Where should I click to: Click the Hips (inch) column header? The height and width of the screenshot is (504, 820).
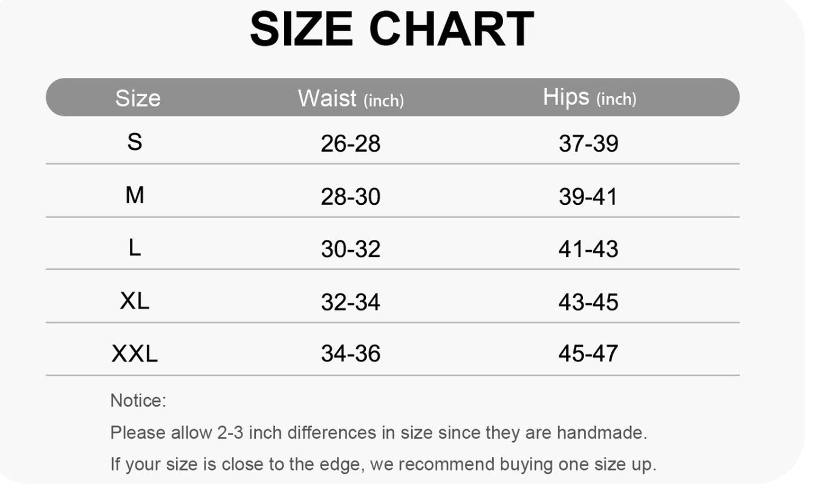click(589, 97)
